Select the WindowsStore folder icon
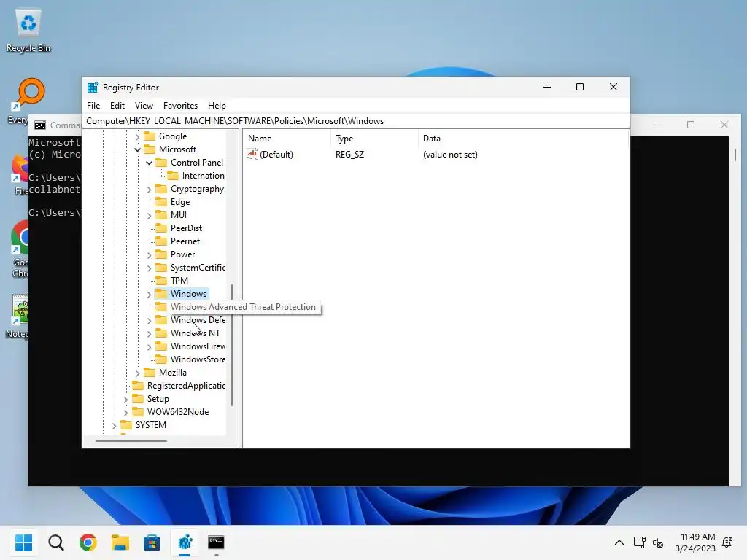The width and height of the screenshot is (747, 560). pos(161,359)
